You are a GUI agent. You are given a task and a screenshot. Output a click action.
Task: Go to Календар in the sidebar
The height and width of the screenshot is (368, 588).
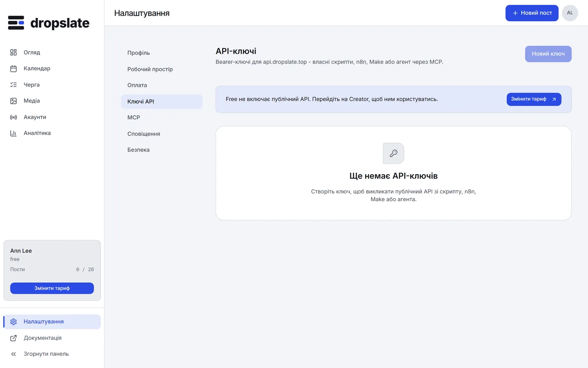coord(52,69)
